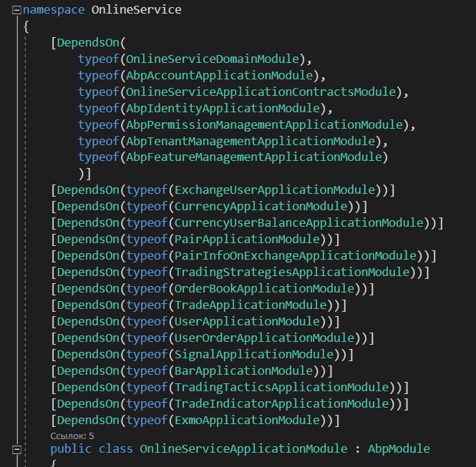The height and width of the screenshot is (467, 476).
Task: Select the TradeApplicationModule type name
Action: (x=251, y=305)
